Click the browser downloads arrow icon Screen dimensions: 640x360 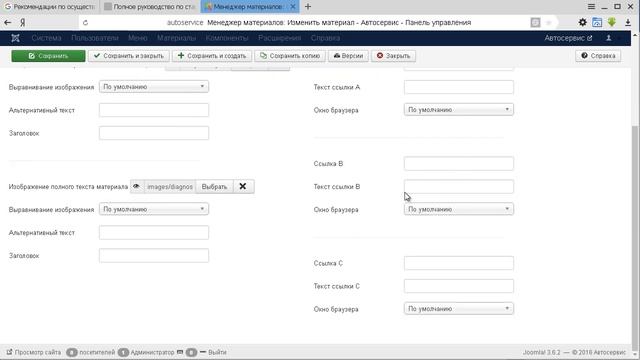(x=628, y=22)
